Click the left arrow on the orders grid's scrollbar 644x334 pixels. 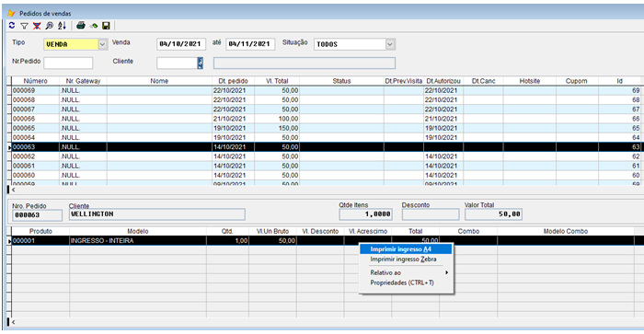tap(14, 190)
